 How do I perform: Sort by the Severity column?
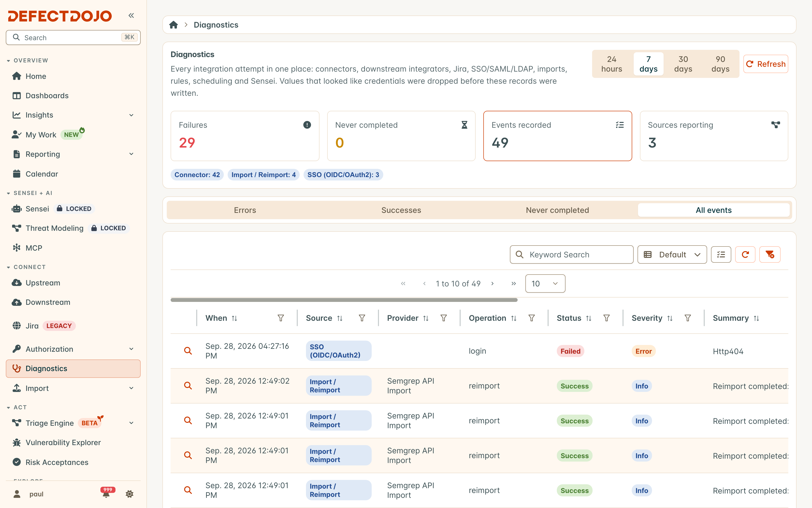pos(670,318)
